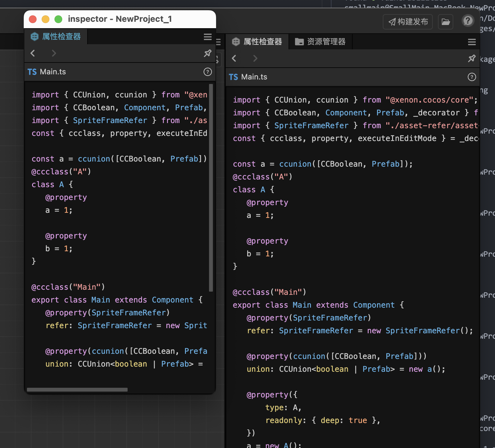This screenshot has height=448, width=495.
Task: Click 'class A {' line in floating inspector
Action: click(52, 185)
